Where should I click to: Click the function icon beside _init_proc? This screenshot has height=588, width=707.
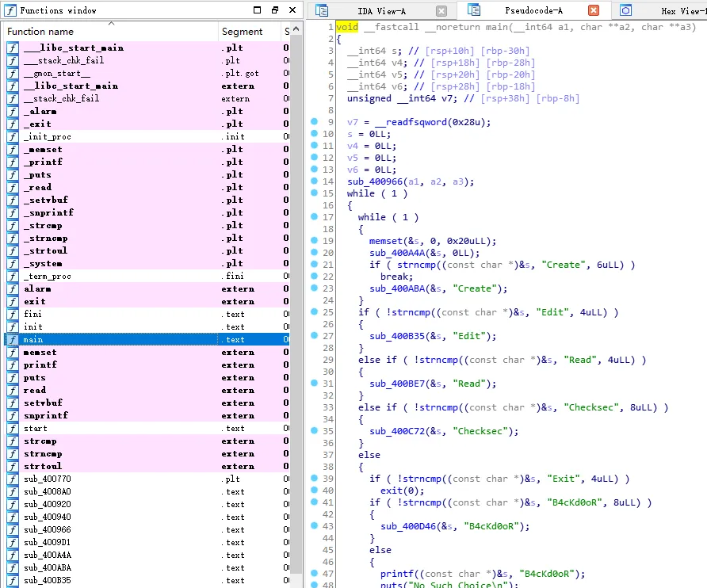(13, 136)
